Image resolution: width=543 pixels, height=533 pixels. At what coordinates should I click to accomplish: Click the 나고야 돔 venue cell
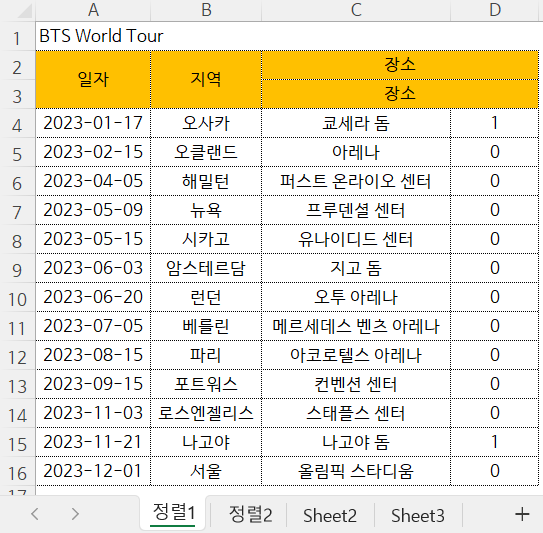(356, 442)
